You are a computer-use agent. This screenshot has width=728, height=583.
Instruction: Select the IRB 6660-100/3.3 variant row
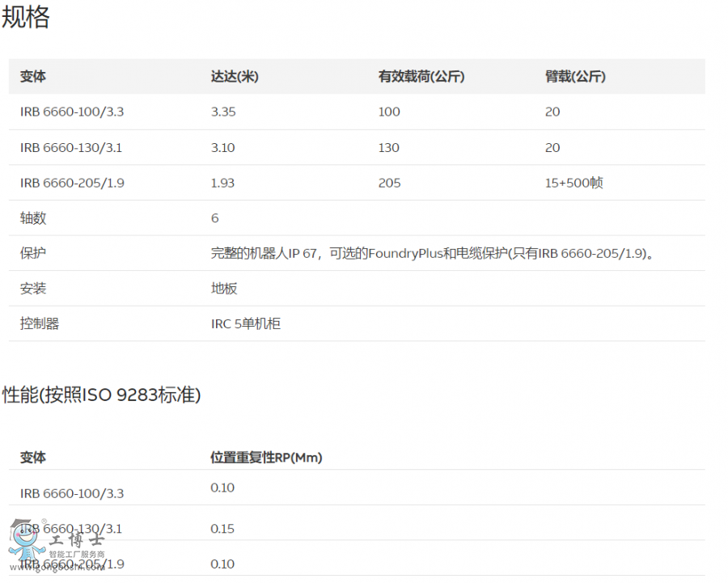click(x=71, y=112)
